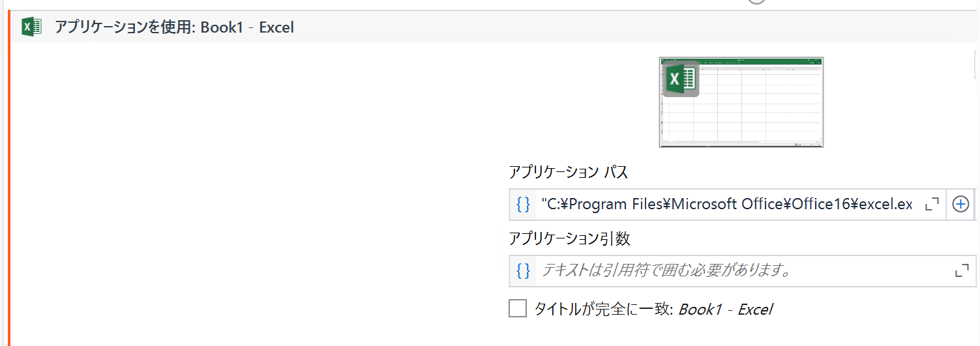Click the orange selection border of the activity

10,179
